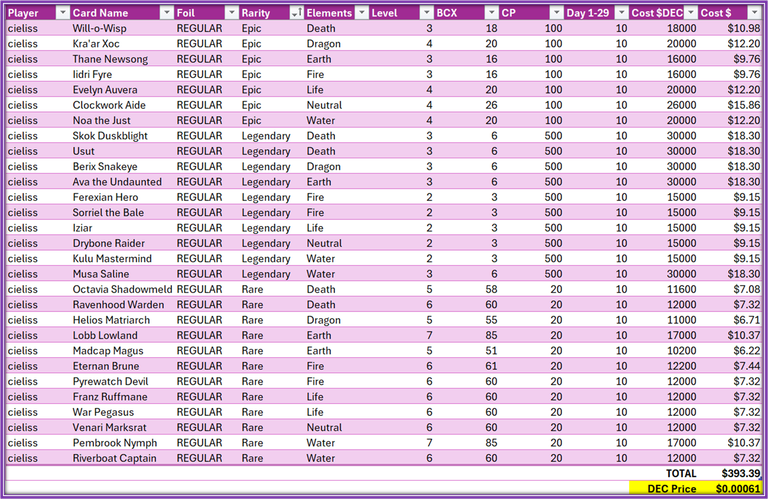Select the BCX value 55 cell

[467, 320]
